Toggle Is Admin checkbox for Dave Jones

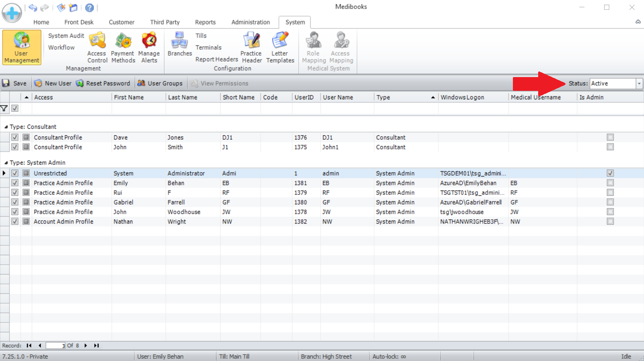coord(610,137)
